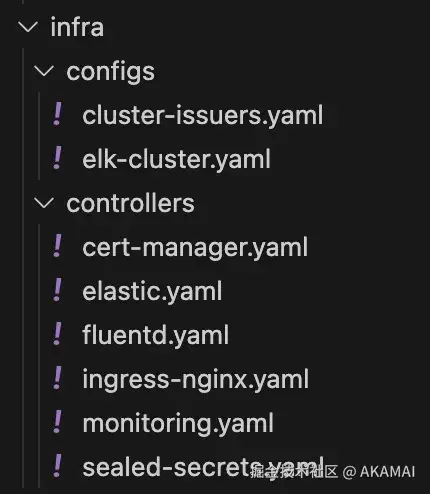Click the YAML icon beside elk-cluster.yaml
Screen dimensions: 430x494
coord(58,158)
